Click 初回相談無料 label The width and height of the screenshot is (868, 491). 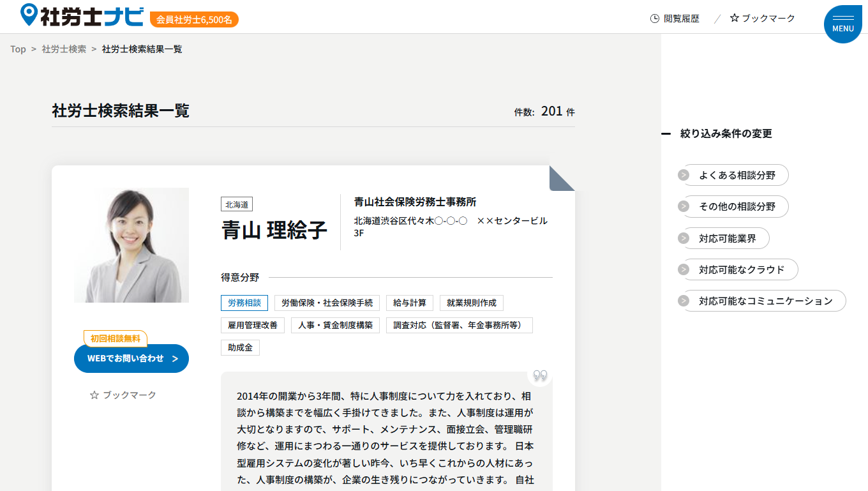(x=116, y=338)
